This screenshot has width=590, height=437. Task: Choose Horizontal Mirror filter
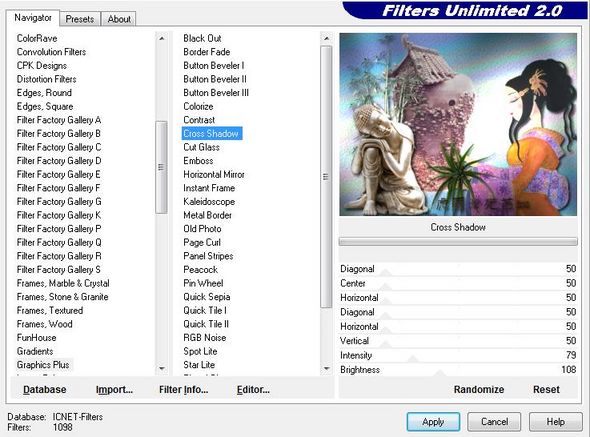pos(214,175)
